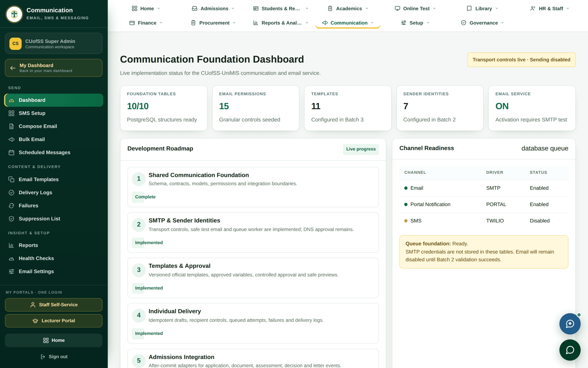The height and width of the screenshot is (368, 588).
Task: Click the Staff Self-Service portal button
Action: [x=54, y=305]
